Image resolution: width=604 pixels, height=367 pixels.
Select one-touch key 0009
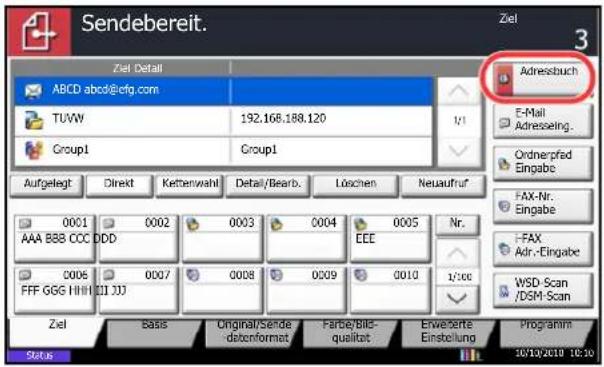306,290
